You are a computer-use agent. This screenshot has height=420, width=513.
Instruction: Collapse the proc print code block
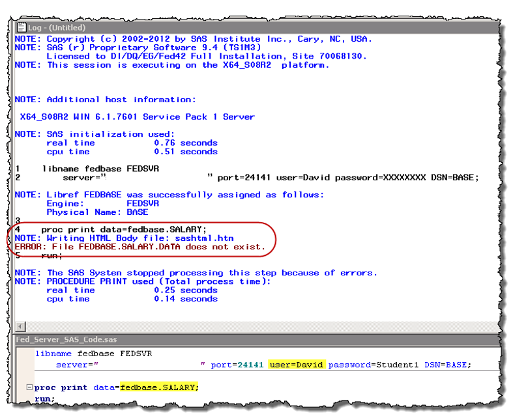click(29, 387)
